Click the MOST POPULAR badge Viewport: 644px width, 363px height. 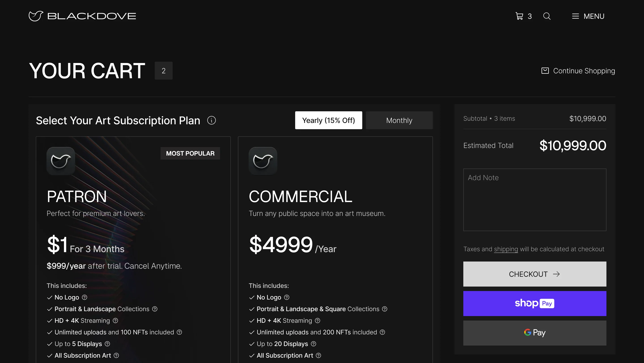coord(190,153)
